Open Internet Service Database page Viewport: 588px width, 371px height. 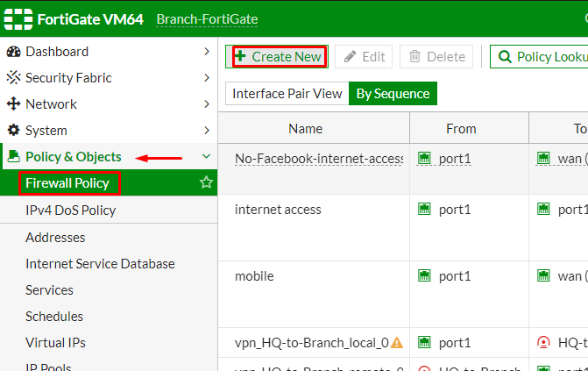(109, 264)
